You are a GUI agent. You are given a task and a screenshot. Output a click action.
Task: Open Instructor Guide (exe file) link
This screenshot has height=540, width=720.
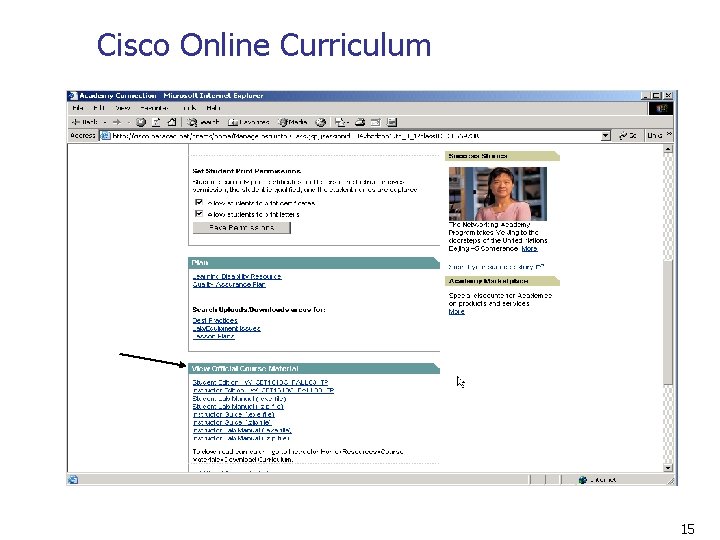(x=233, y=414)
